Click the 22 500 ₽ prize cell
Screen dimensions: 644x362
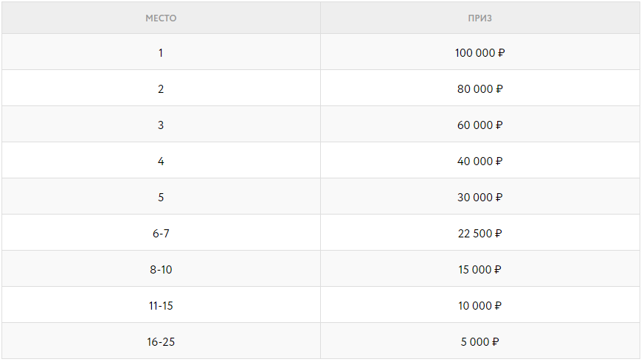tap(479, 234)
